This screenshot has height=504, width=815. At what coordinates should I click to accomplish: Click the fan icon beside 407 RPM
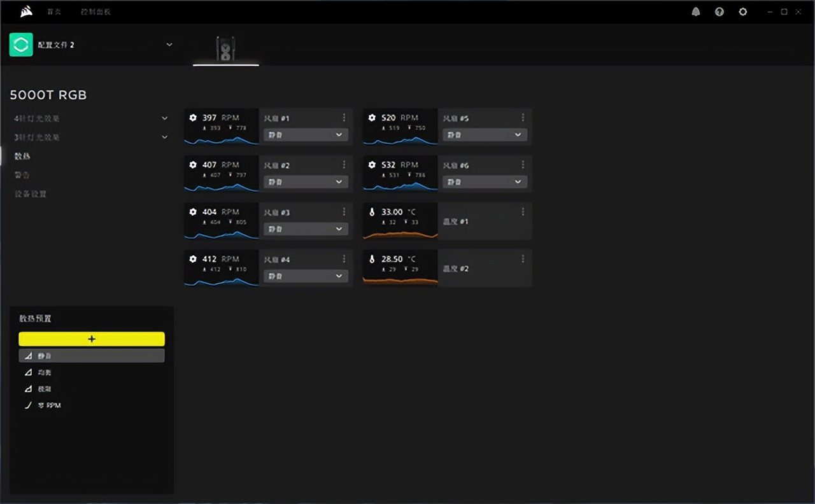[x=193, y=165]
